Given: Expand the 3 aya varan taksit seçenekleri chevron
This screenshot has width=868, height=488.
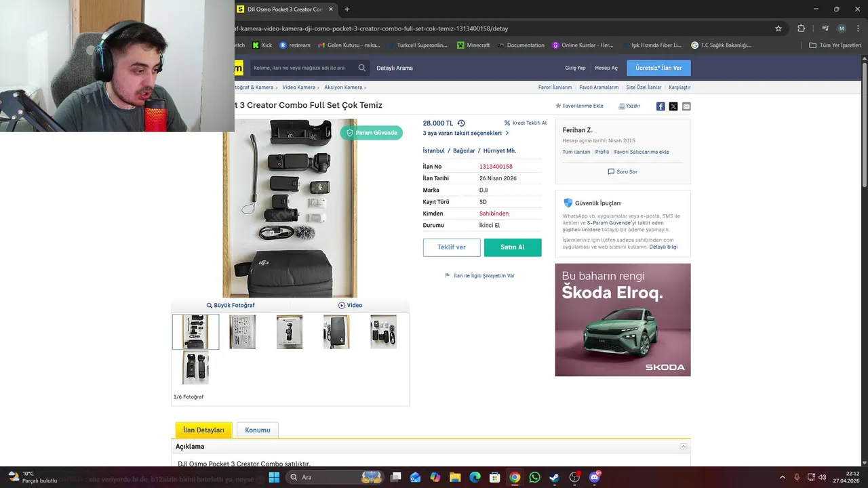Looking at the screenshot, I should 507,134.
